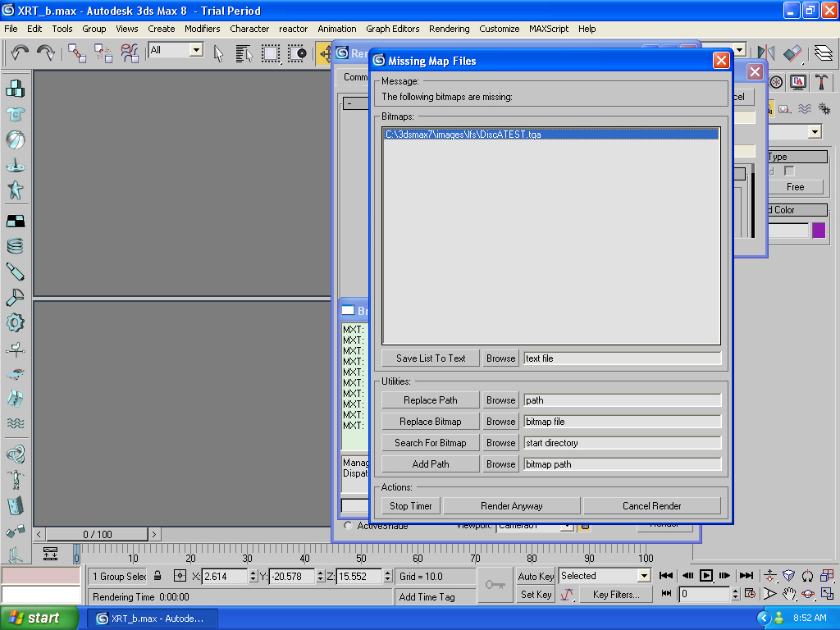Click Go to End playback button
Screen dimensions: 840x630
click(x=746, y=576)
